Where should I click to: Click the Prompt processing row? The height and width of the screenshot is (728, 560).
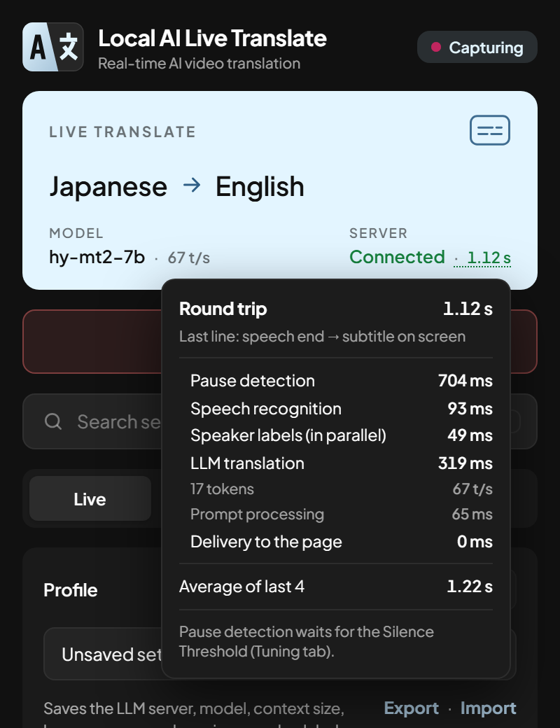click(342, 514)
